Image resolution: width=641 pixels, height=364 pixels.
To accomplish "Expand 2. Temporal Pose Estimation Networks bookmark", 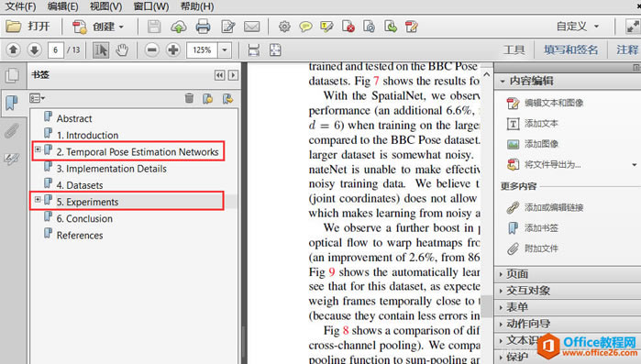I will 38,149.
